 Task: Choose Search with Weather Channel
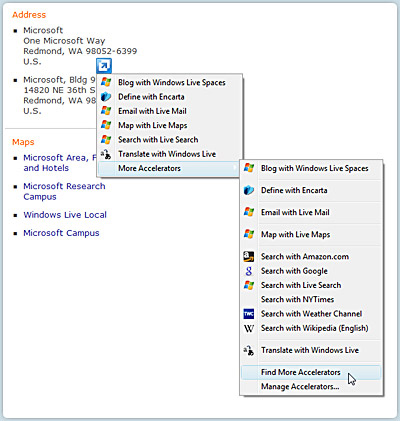(311, 314)
